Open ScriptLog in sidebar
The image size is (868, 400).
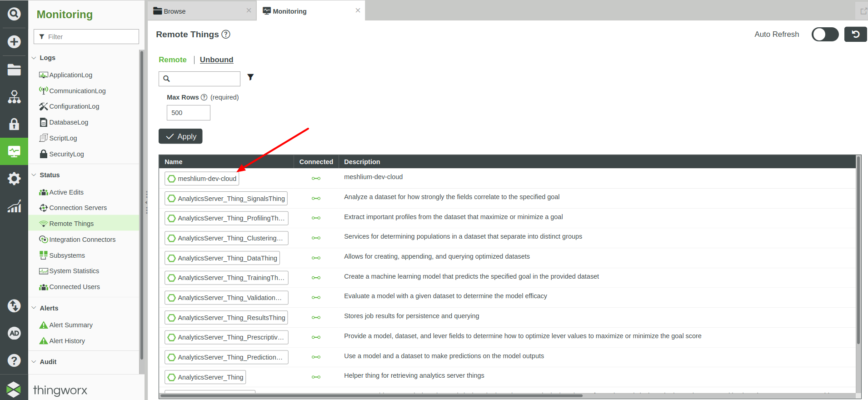[x=58, y=138]
